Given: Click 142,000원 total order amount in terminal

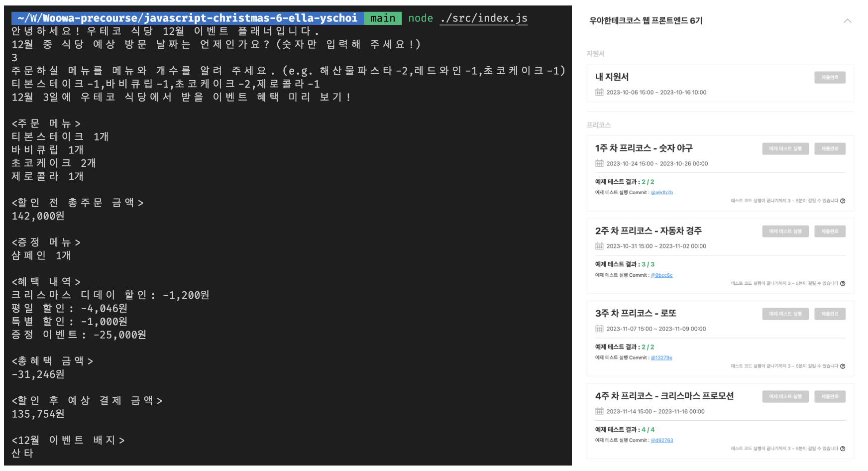Looking at the screenshot, I should pos(38,216).
